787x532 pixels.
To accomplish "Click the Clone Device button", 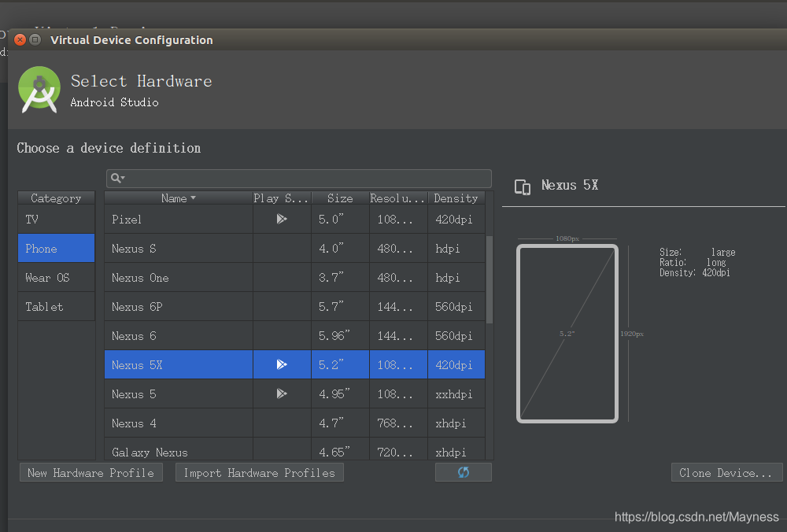I will 726,473.
